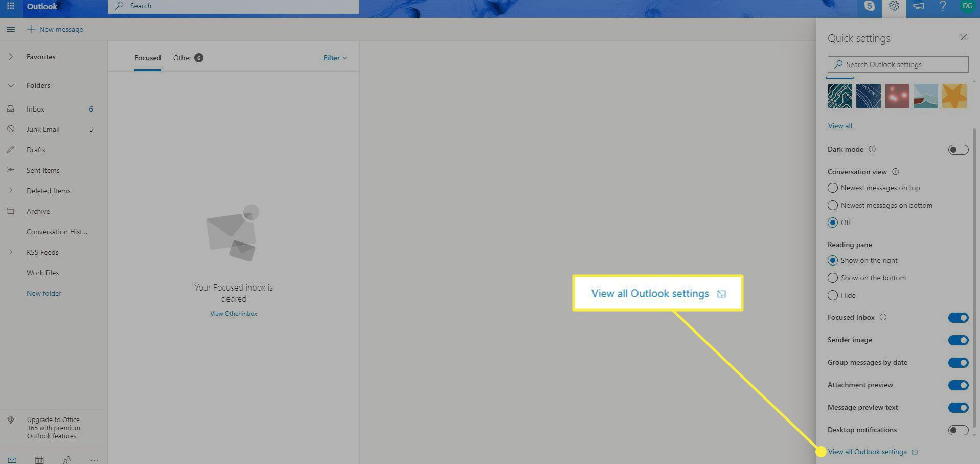Toggle the hamburger navigation pane button
The width and height of the screenshot is (980, 464).
[10, 29]
